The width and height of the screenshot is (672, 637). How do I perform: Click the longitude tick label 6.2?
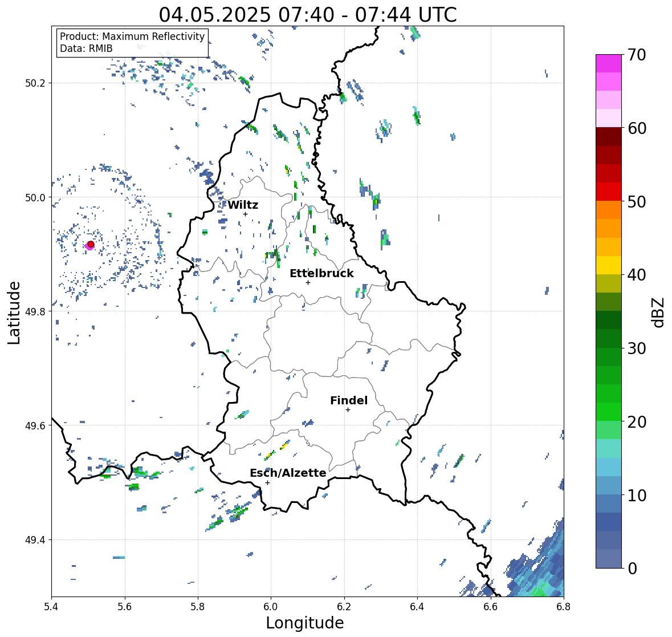344,606
